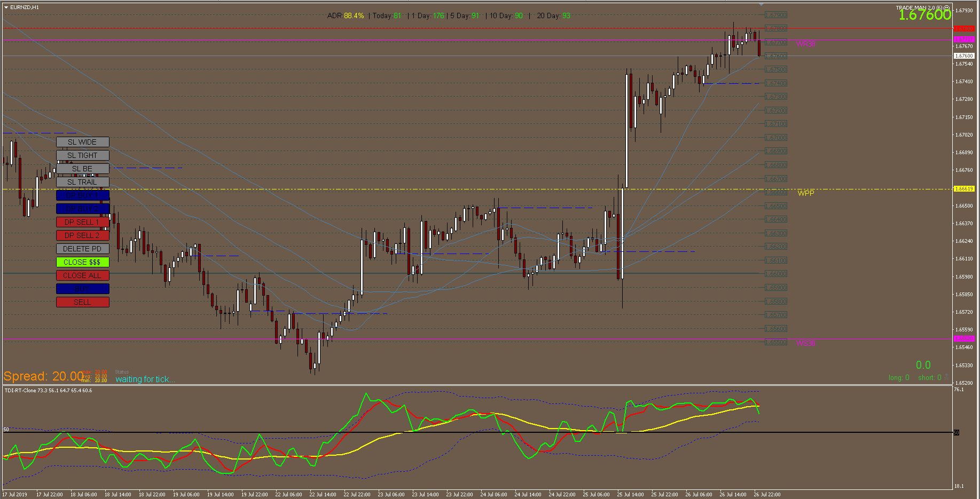This screenshot has height=499, width=980.
Task: Click the 'long: 0' position counter
Action: (899, 378)
